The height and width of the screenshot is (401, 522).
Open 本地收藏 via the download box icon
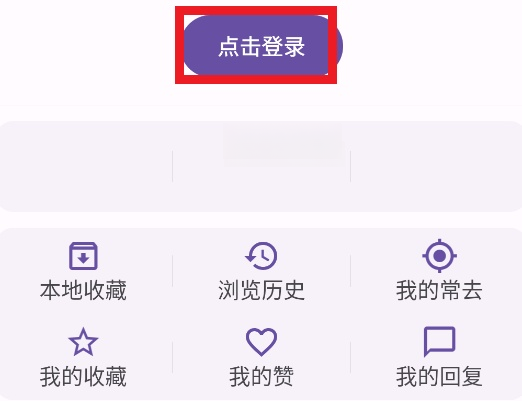point(83,256)
